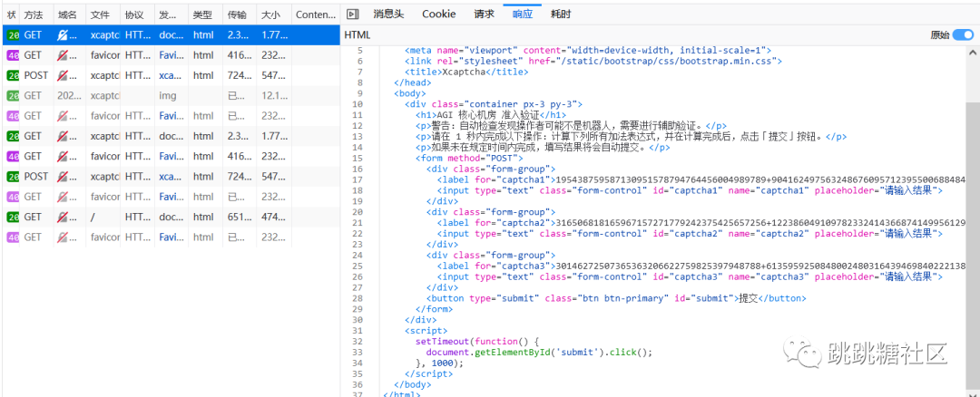Image resolution: width=980 pixels, height=397 pixels.
Task: Click the 474 size cell
Action: (x=274, y=218)
